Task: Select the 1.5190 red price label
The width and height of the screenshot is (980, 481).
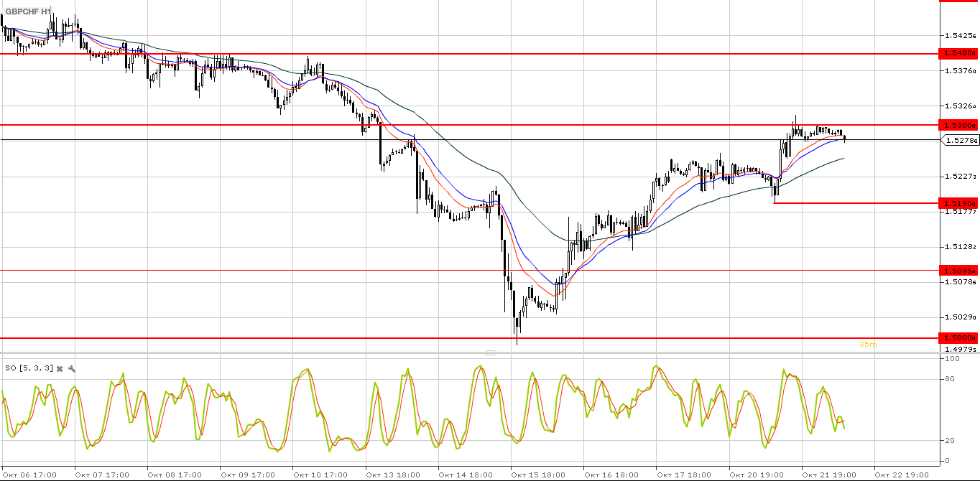Action: (x=959, y=203)
